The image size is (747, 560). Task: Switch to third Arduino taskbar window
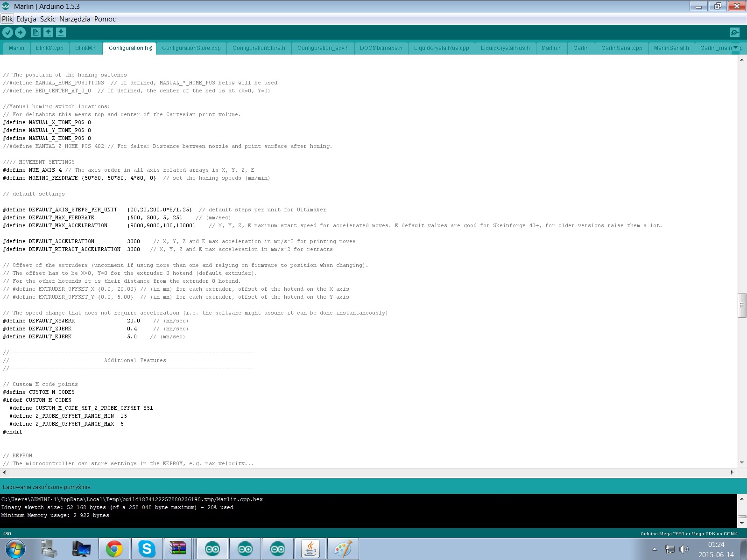pyautogui.click(x=278, y=549)
